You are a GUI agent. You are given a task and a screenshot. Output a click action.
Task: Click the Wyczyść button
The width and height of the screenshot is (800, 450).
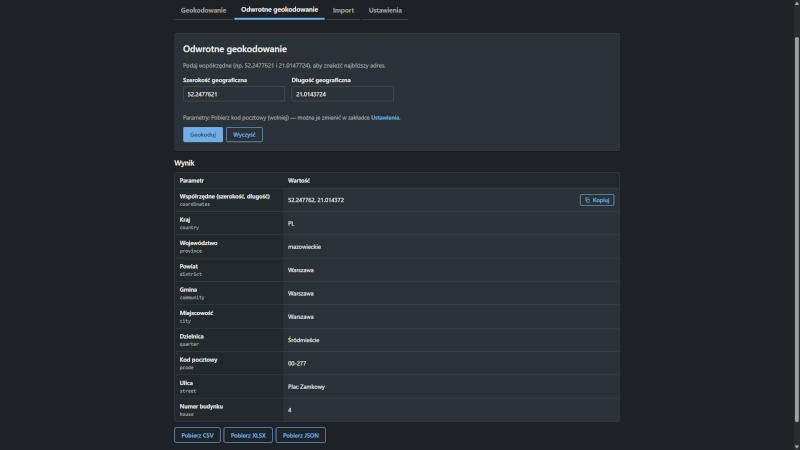[x=244, y=135]
